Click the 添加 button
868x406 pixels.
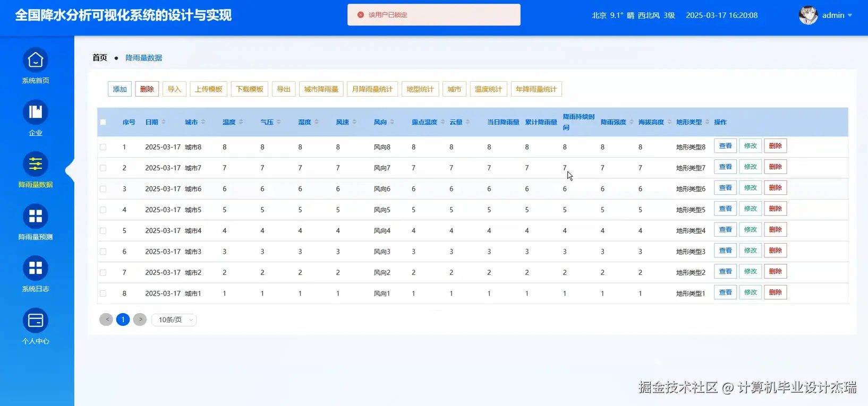(120, 89)
